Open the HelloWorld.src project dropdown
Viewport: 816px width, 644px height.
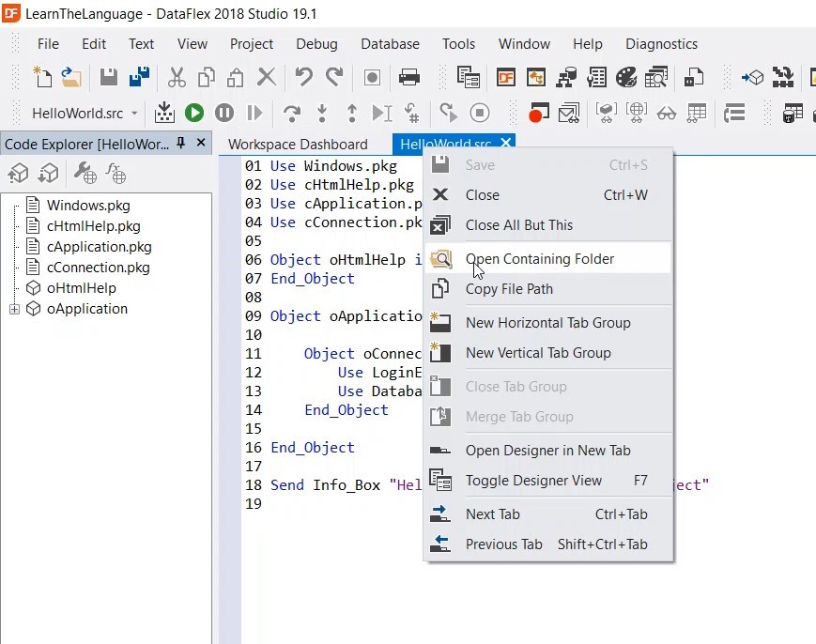click(x=134, y=114)
